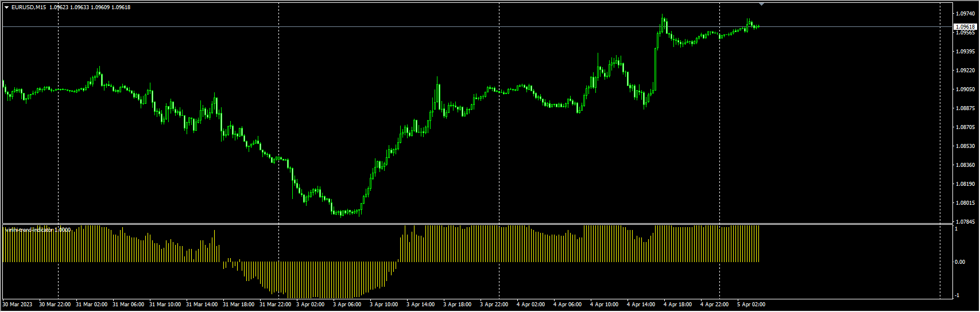Screen dimensions: 980x312
Task: Click the 4 Apr 10:00 time label
Action: (604, 305)
